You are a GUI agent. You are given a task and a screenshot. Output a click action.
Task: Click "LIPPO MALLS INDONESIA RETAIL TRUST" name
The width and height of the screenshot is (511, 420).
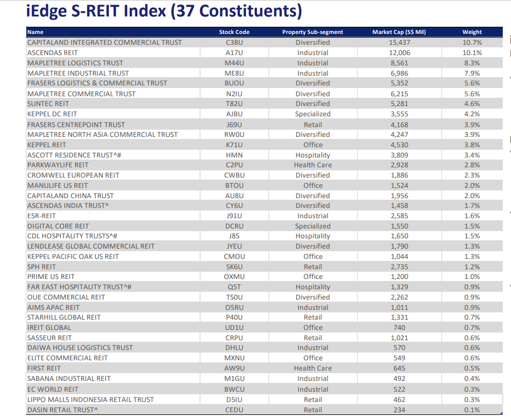(x=91, y=400)
